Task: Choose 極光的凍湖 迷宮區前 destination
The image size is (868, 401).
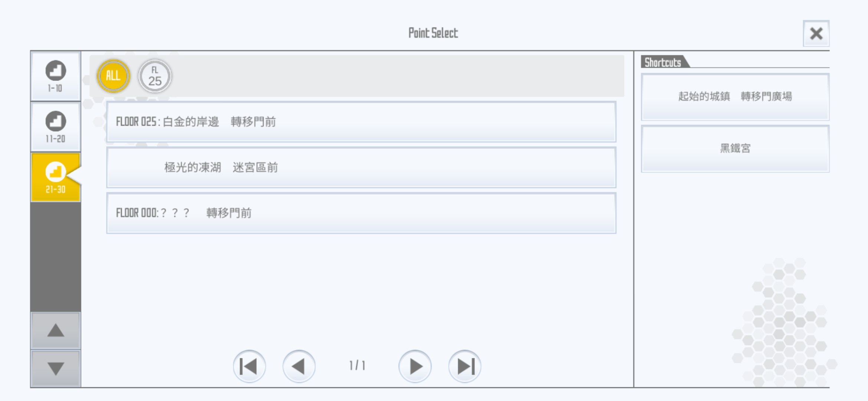Action: (x=361, y=167)
